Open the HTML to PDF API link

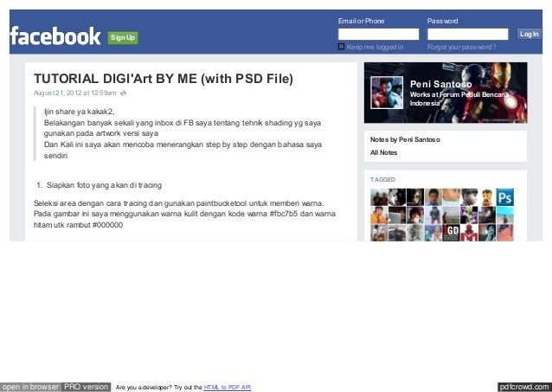[x=228, y=388]
